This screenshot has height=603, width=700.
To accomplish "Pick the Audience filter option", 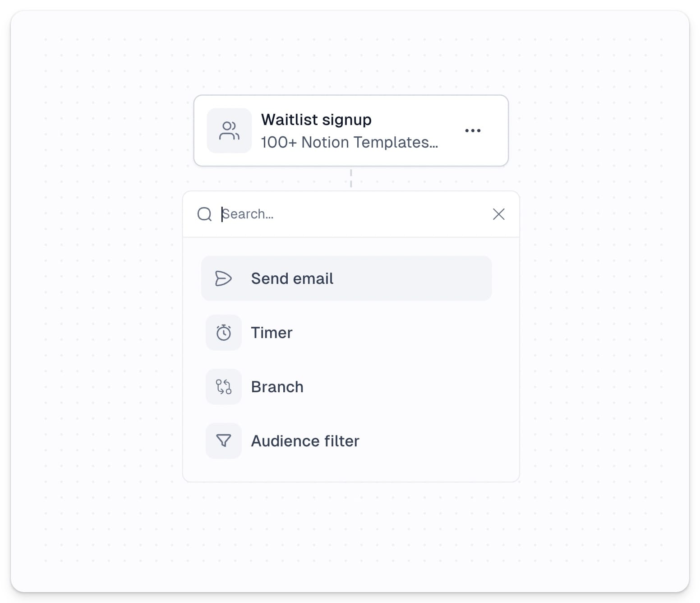I will pyautogui.click(x=346, y=441).
